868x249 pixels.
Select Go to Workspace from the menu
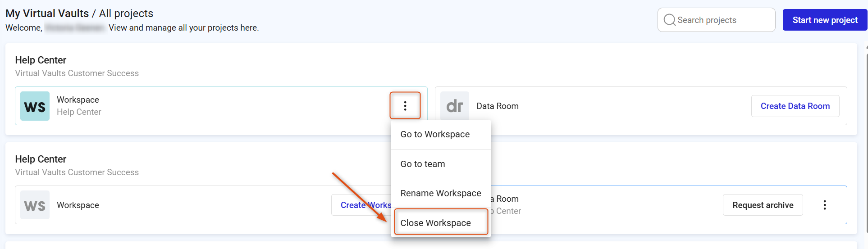click(441, 134)
